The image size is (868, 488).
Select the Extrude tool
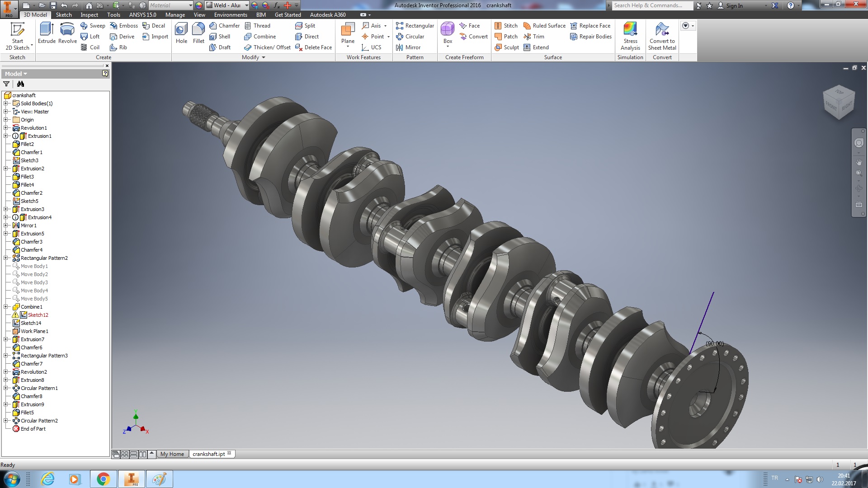[x=47, y=32]
